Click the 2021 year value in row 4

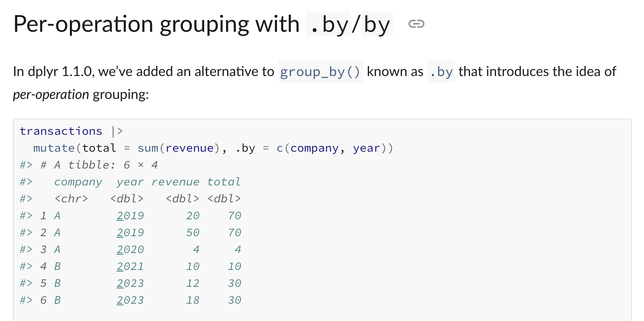click(x=130, y=266)
